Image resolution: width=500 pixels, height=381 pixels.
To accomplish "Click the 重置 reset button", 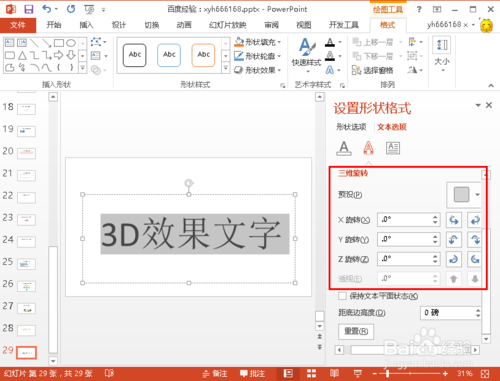I will pyautogui.click(x=356, y=331).
